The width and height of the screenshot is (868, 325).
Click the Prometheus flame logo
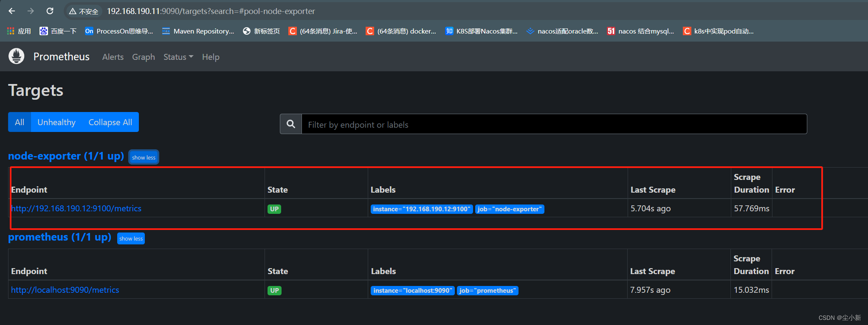point(17,56)
